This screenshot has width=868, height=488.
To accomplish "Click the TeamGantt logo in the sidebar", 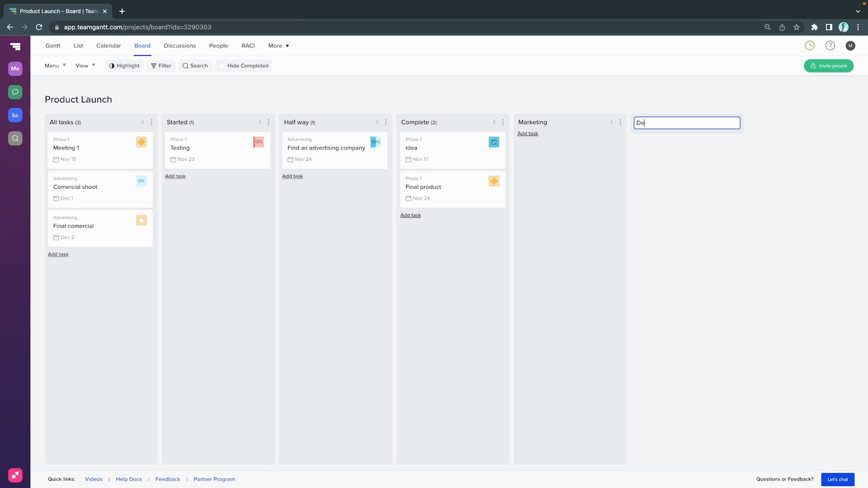I will [x=15, y=46].
